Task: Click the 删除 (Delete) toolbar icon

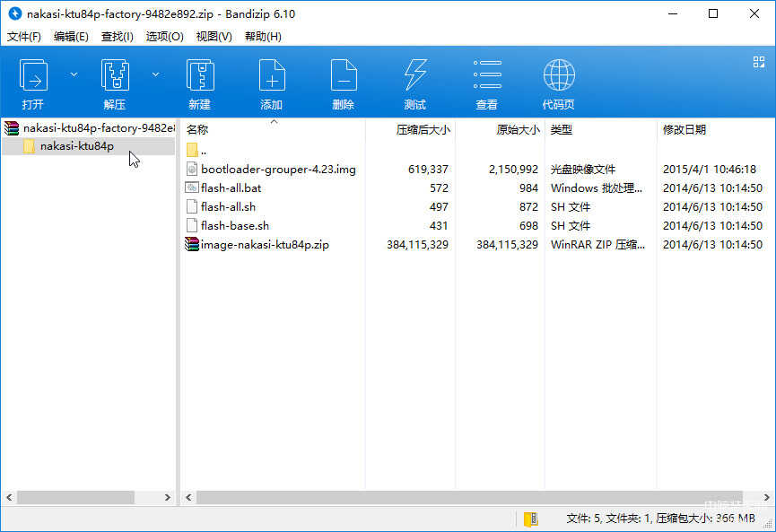Action: point(344,75)
